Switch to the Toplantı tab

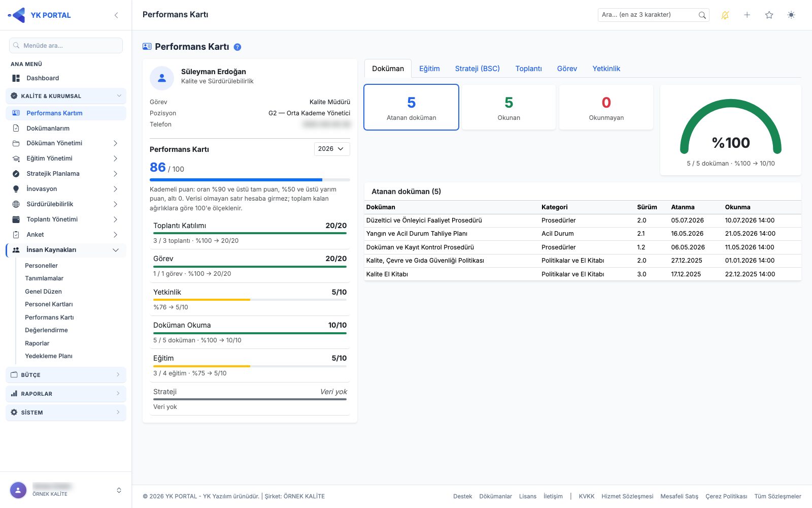(528, 69)
